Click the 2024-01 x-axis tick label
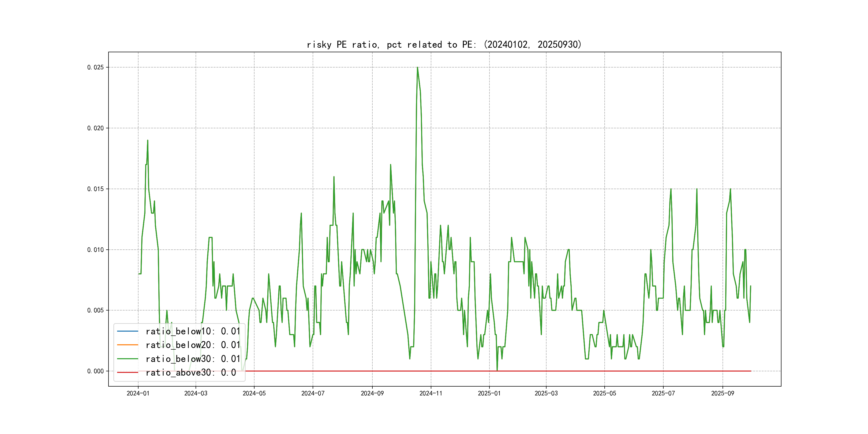This screenshot has height=434, width=868. coord(138,393)
